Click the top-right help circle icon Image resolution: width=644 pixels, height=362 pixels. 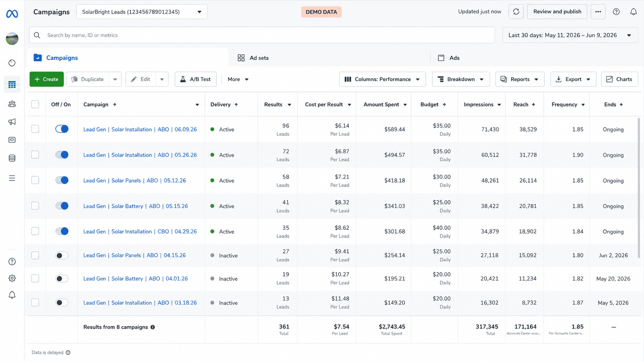pos(616,12)
